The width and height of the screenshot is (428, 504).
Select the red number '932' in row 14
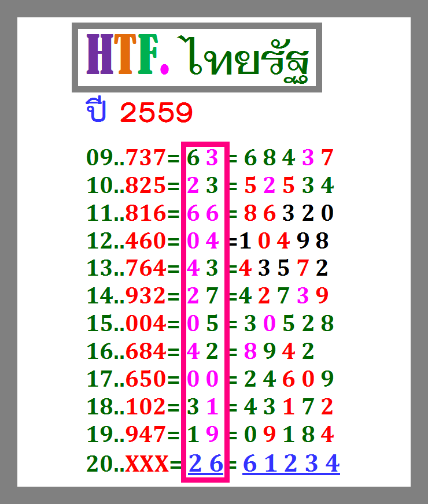145,295
